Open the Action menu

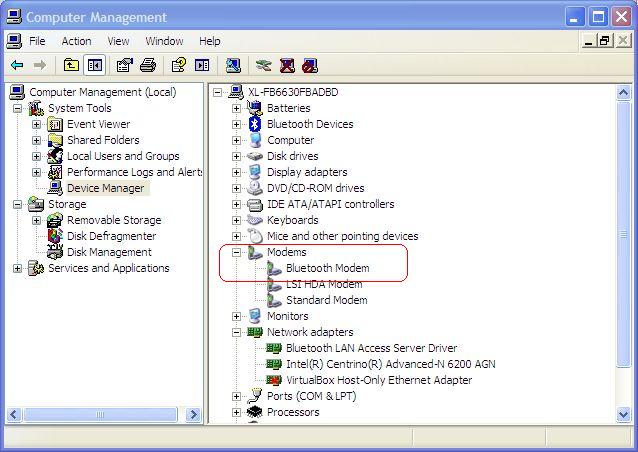(x=76, y=41)
